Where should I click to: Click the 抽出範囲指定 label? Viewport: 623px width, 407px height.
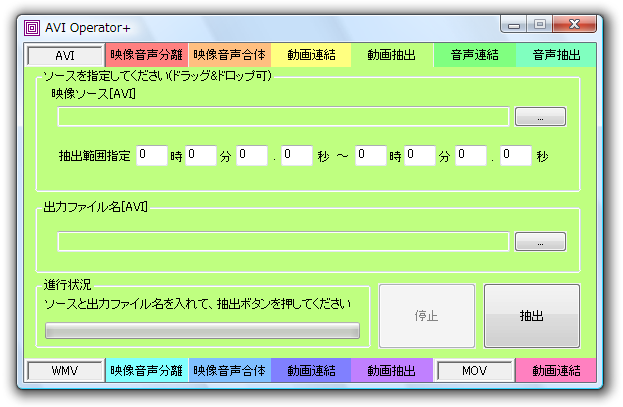point(95,156)
